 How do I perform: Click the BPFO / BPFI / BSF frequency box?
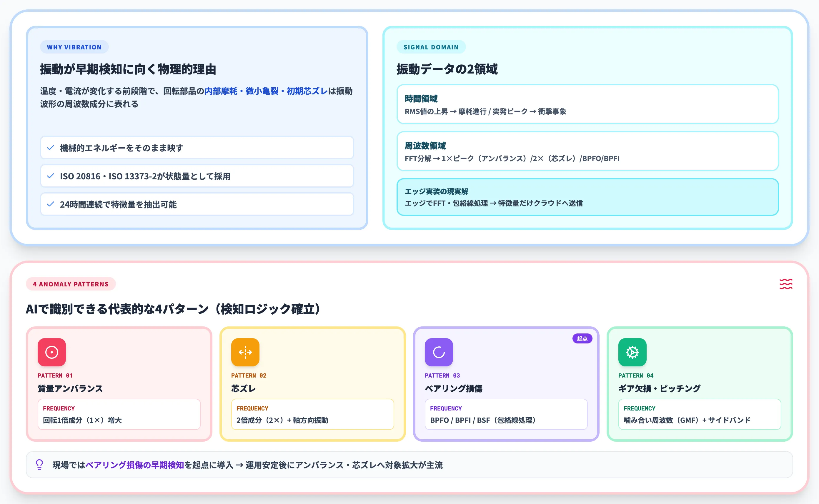(506, 414)
